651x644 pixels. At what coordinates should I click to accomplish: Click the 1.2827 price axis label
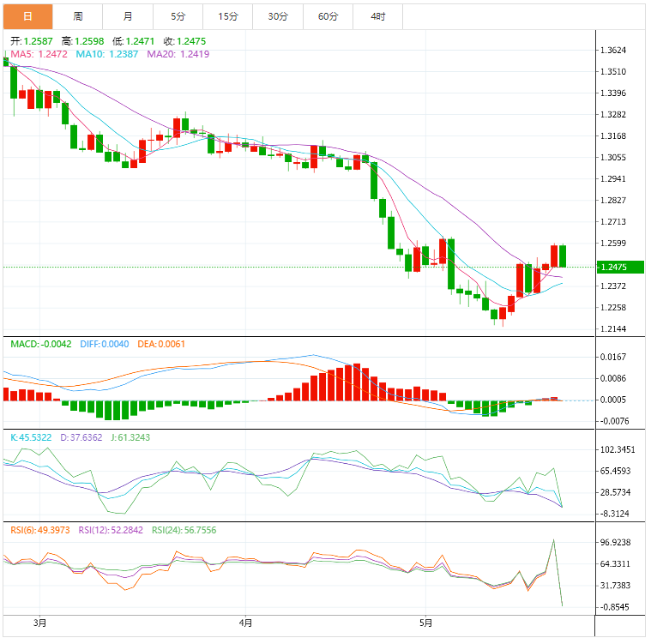click(613, 200)
